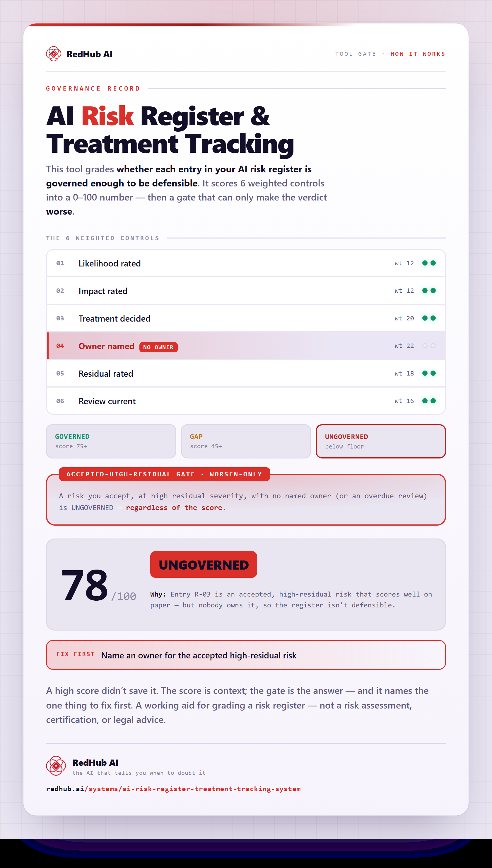Select the UNGOVERNED below floor card
This screenshot has width=492, height=868.
[380, 441]
